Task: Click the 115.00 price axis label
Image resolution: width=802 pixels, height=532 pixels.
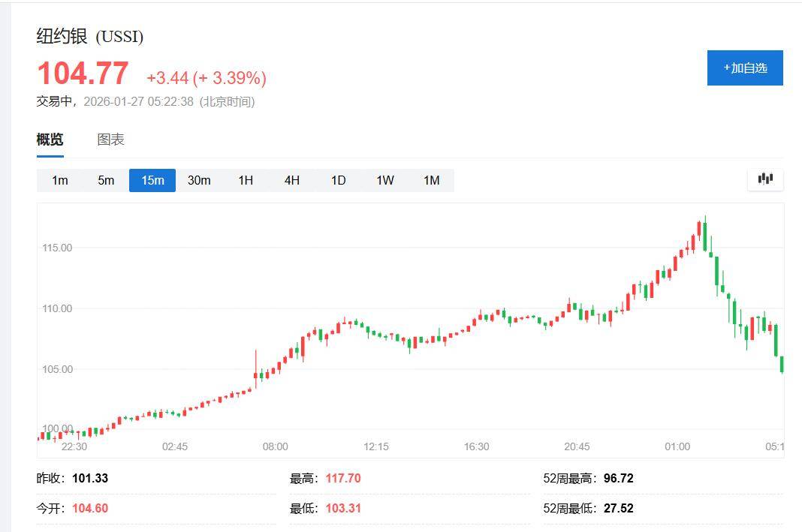Action: pyautogui.click(x=57, y=248)
